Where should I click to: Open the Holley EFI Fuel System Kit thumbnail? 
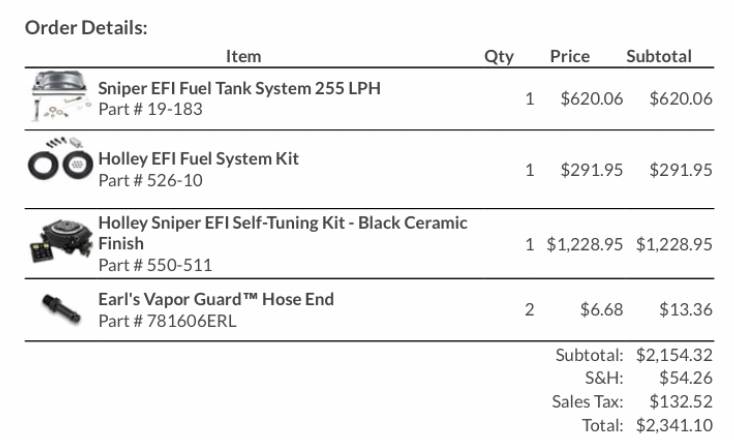[60, 159]
